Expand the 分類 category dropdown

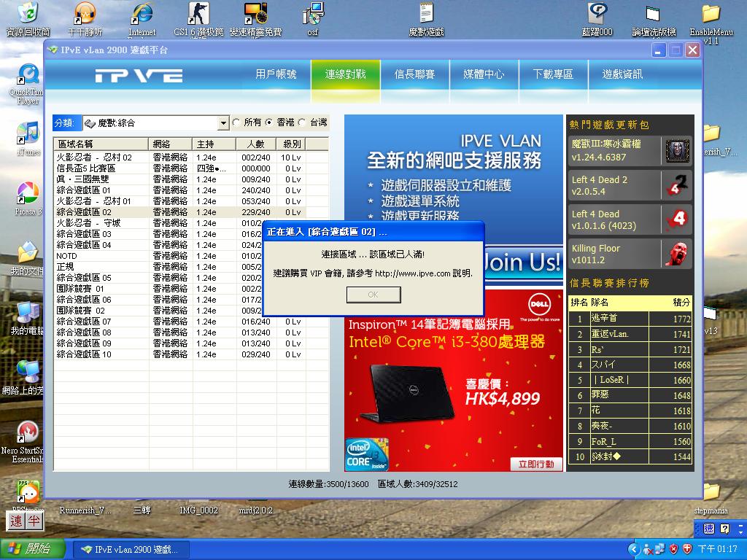point(223,123)
